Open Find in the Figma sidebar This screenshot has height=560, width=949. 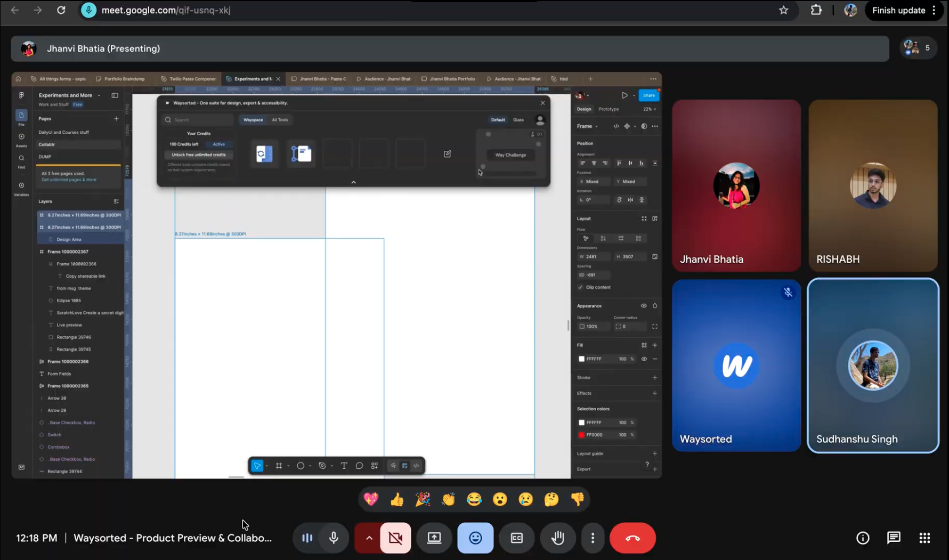tap(21, 160)
